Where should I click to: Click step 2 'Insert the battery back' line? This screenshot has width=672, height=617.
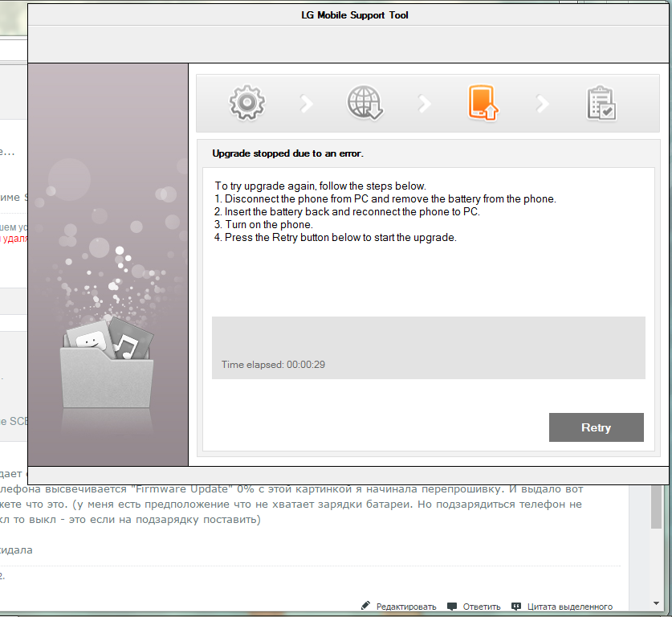[347, 212]
